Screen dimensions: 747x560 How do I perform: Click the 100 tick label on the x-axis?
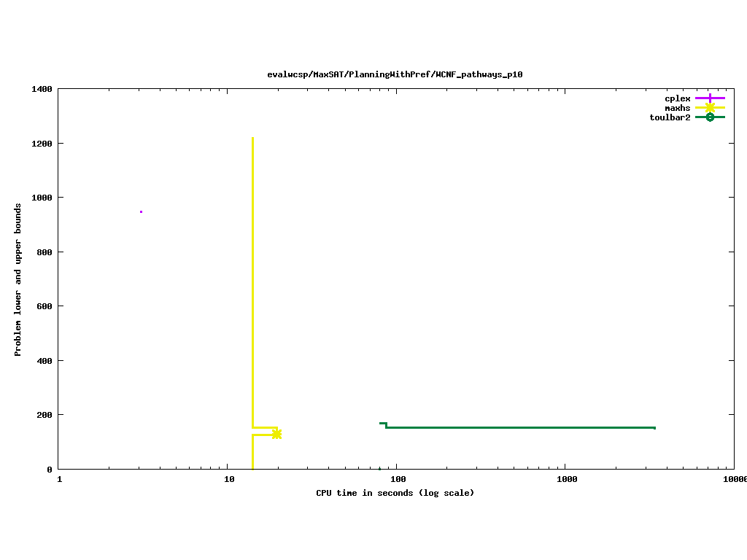tap(397, 479)
